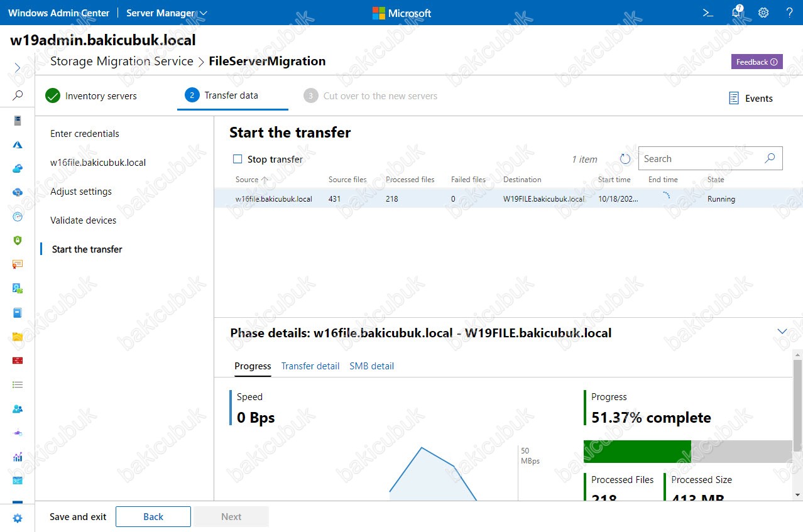Screen dimensions: 803x532
Task: Open the Events book icon in sidebar
Action: (18, 312)
